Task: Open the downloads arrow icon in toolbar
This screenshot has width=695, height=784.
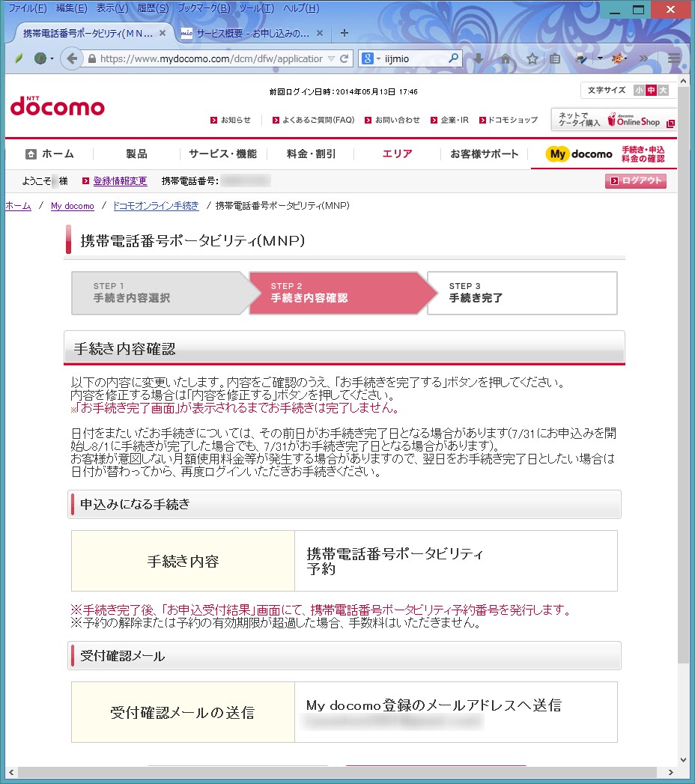Action: (x=479, y=59)
